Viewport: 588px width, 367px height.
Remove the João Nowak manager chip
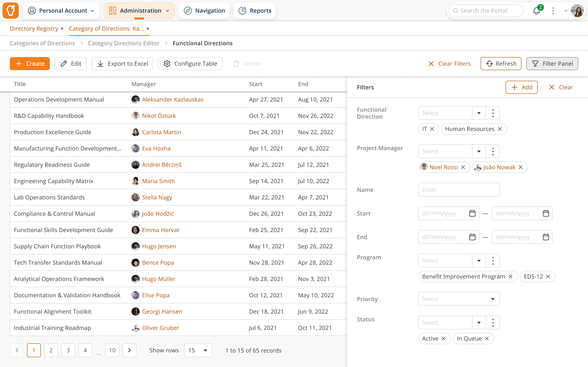[x=521, y=167]
